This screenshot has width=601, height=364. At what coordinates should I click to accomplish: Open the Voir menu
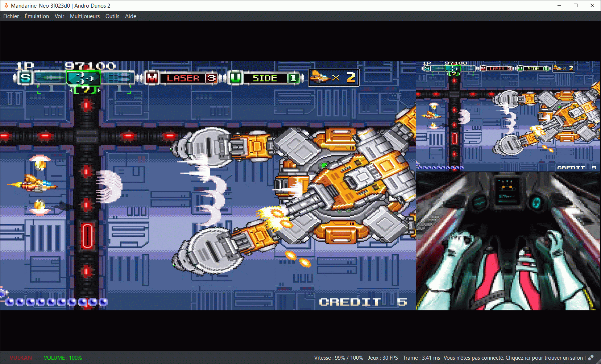click(x=59, y=16)
